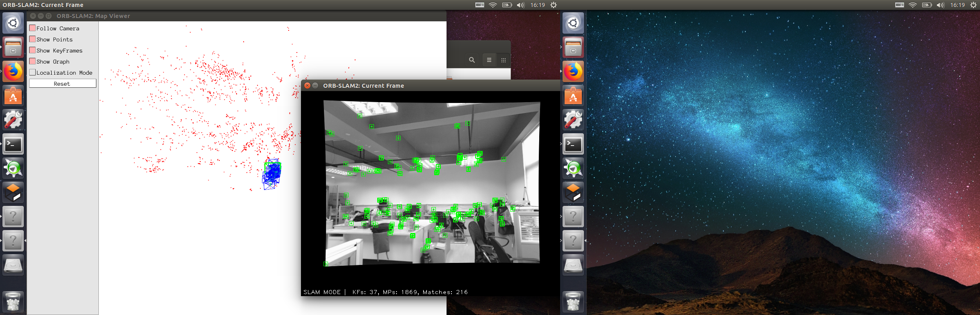Open Terminal in the launcher beside Map Viewer
This screenshot has height=315, width=980.
13,144
